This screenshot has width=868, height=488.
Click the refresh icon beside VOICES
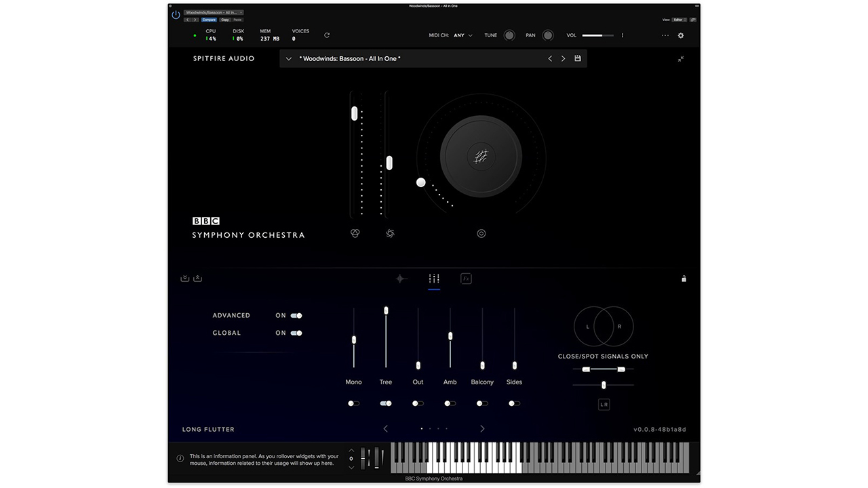tap(327, 35)
